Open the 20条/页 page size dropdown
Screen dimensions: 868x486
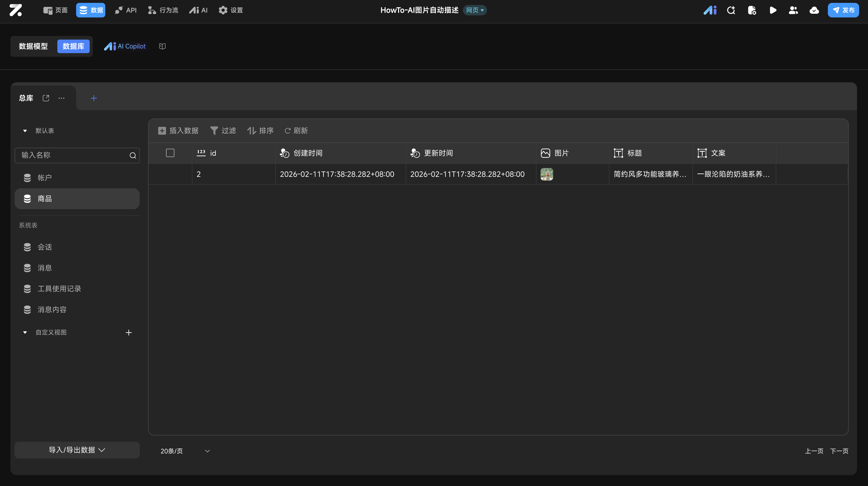pyautogui.click(x=185, y=451)
